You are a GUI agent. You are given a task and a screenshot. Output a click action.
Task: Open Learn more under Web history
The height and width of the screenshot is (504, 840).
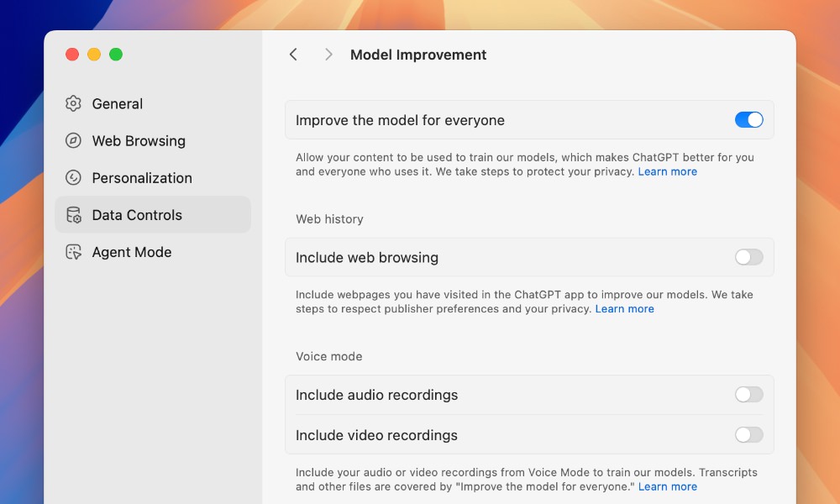(x=624, y=309)
